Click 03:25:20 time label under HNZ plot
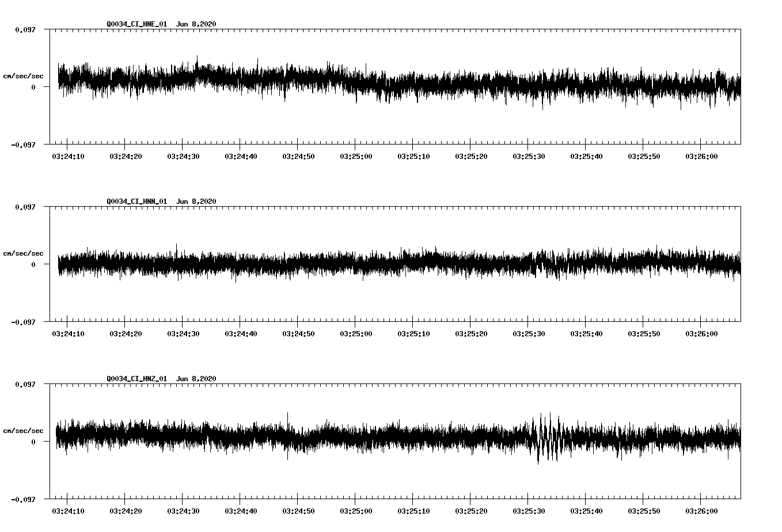This screenshot has width=782, height=532. point(471,511)
